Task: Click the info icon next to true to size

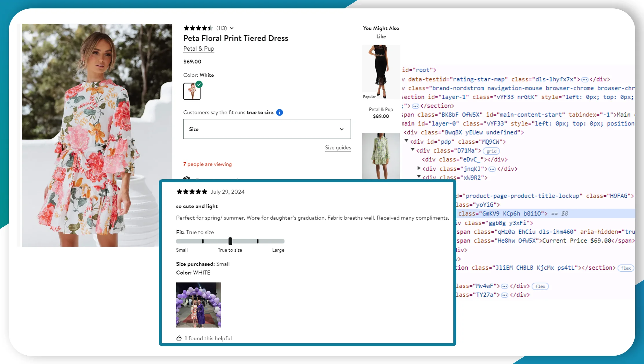Action: [x=279, y=112]
